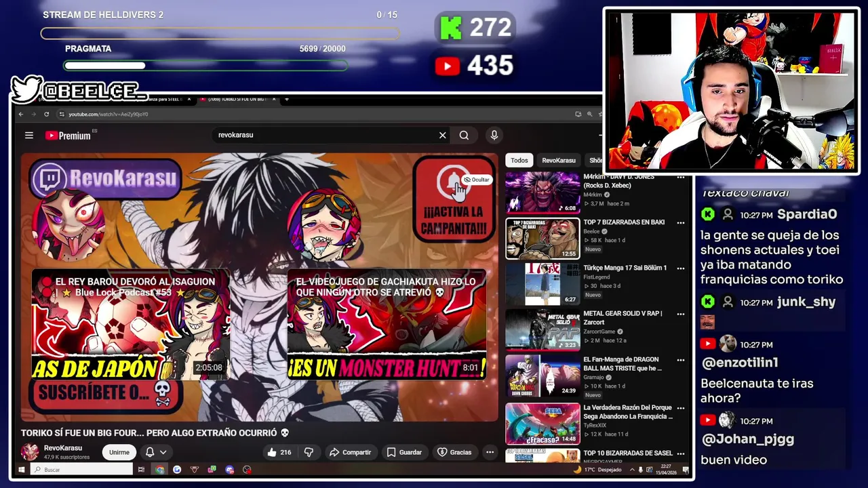The image size is (868, 488).
Task: Open options for METAL GEAR SOLID V RAP
Action: pos(681,314)
